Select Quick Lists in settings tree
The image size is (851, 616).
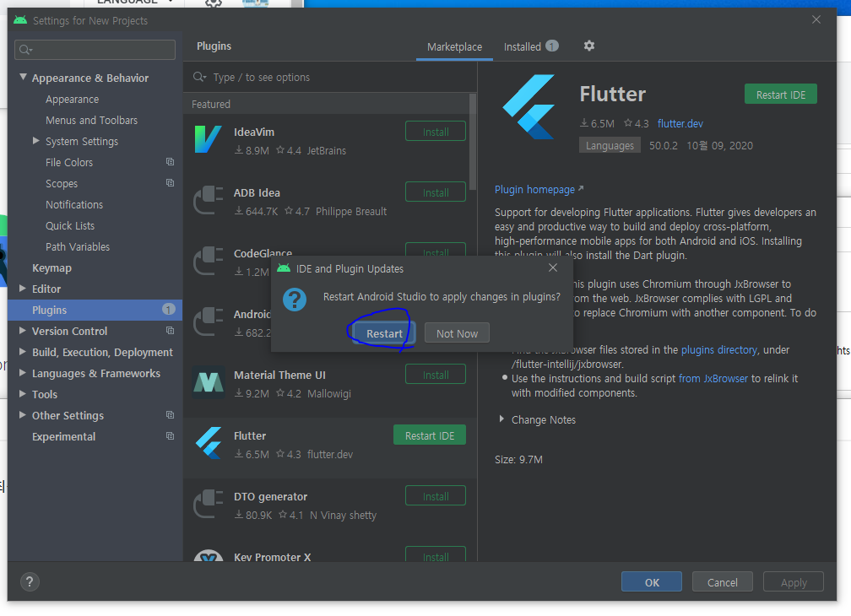click(x=70, y=225)
